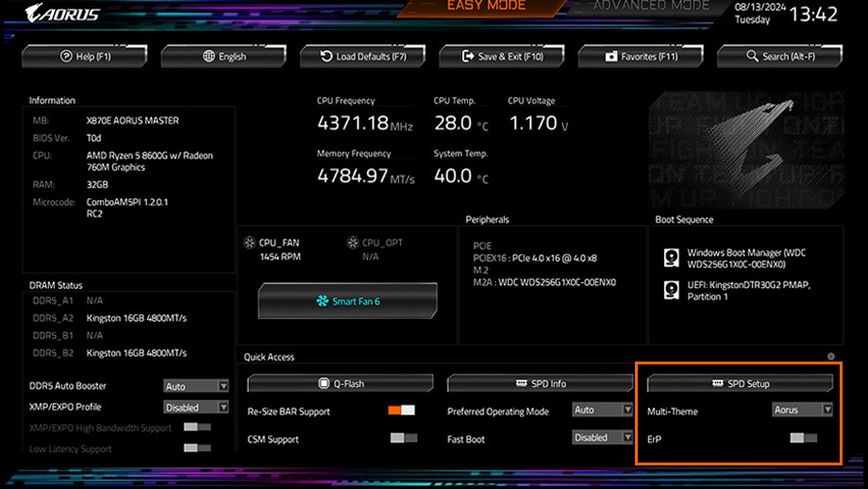Viewport: 868px width, 489px height.
Task: Click the small gear icon above SPD Setup
Action: point(831,357)
